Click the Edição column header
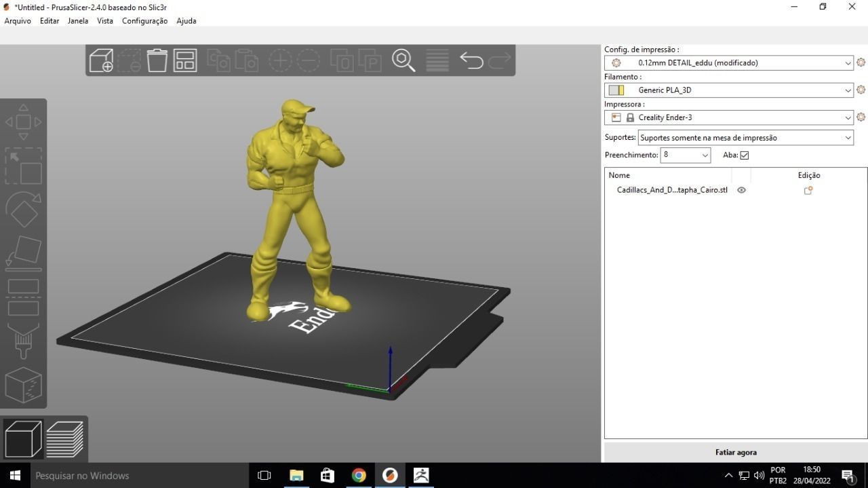The width and height of the screenshot is (868, 488). click(809, 175)
